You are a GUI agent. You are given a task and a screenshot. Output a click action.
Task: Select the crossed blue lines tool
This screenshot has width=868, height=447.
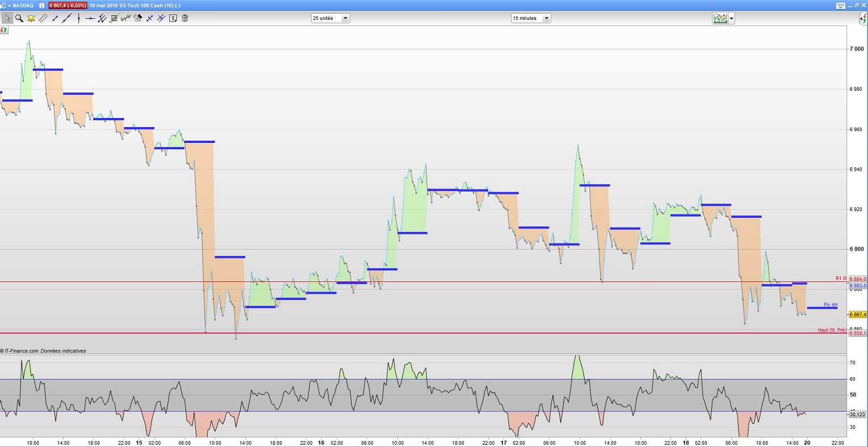click(x=161, y=18)
